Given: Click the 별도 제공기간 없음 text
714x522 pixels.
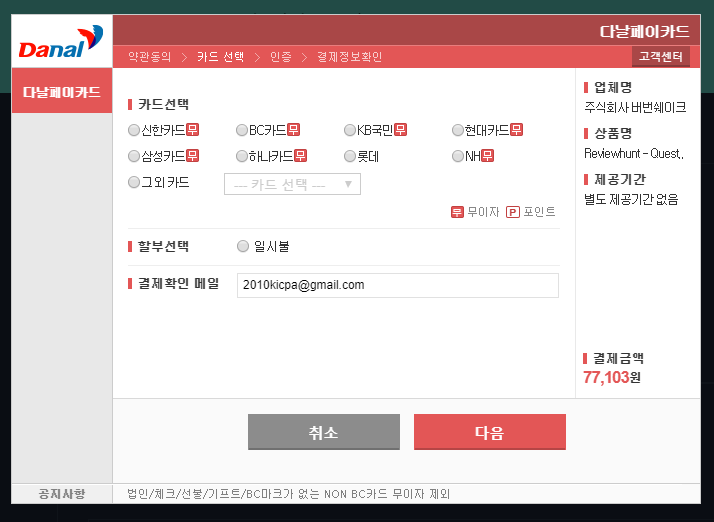Looking at the screenshot, I should (x=631, y=200).
